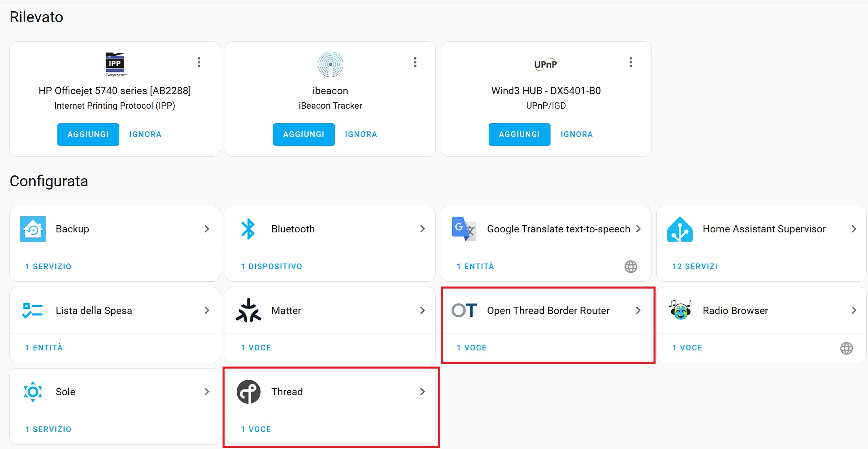Click the Home Assistant Supervisor icon
The width and height of the screenshot is (868, 449).
tap(680, 229)
